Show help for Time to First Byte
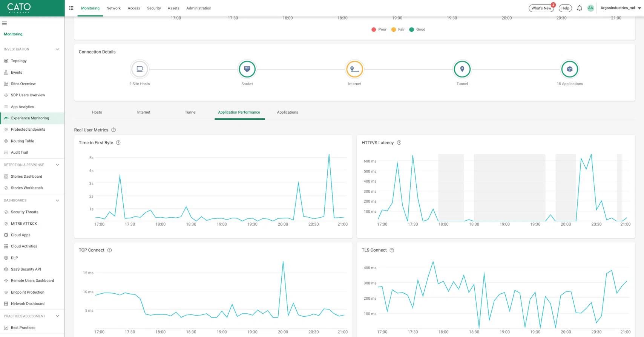 click(118, 143)
